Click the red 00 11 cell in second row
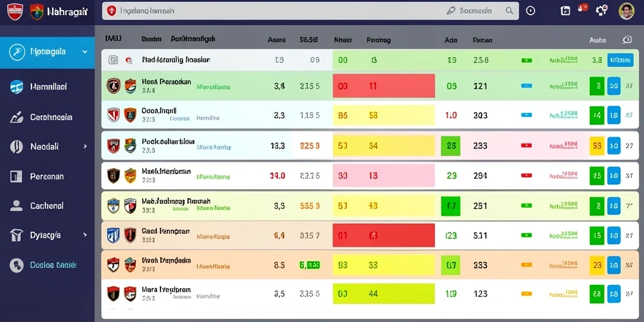This screenshot has width=644, height=322. click(384, 86)
